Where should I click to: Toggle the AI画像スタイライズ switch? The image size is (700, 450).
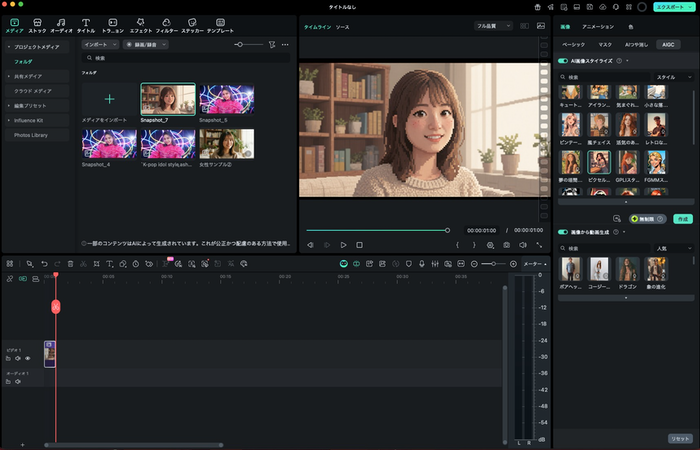564,61
